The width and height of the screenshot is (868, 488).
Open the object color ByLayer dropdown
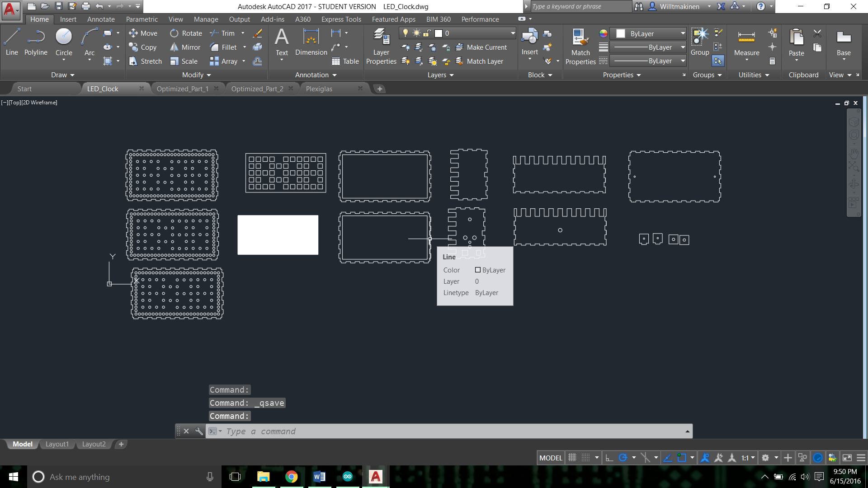pyautogui.click(x=683, y=33)
